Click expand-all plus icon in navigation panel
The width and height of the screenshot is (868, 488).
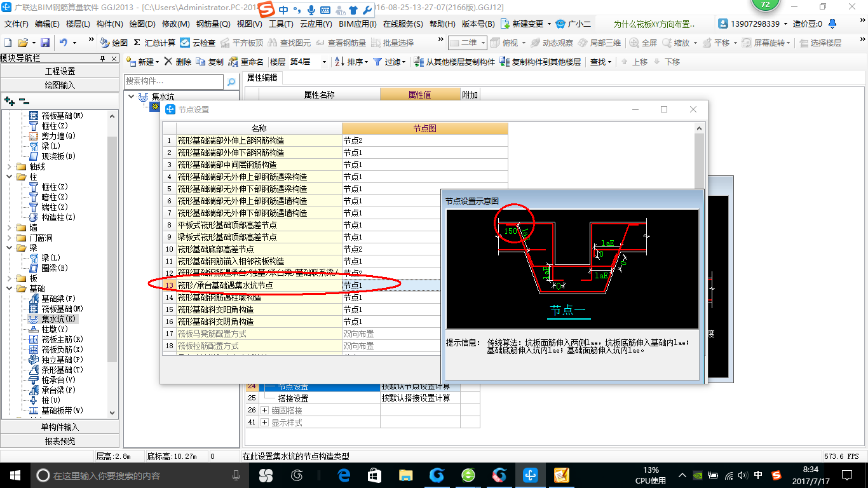click(x=9, y=101)
